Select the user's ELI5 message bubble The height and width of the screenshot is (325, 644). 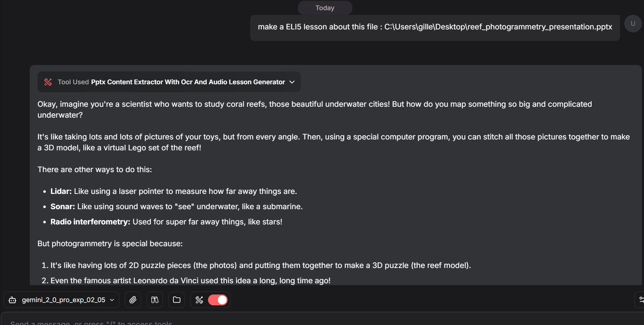pyautogui.click(x=435, y=27)
